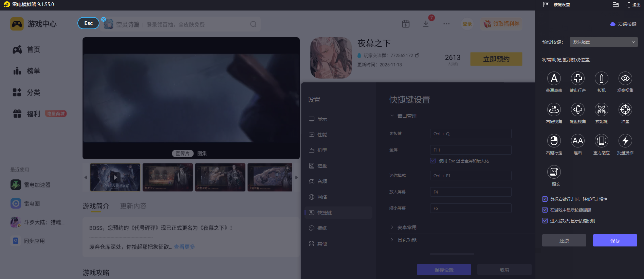The image size is (644, 279).
Task: Toggle 进入游戏时显示按键说明 checkbox
Action: [x=545, y=221]
